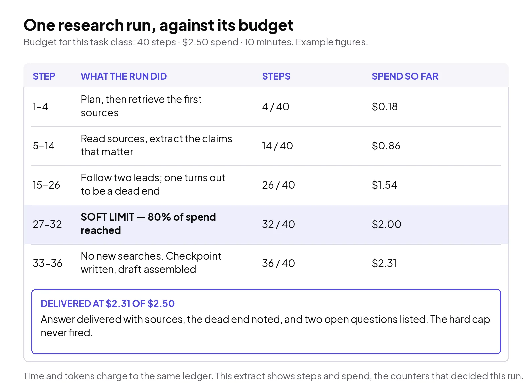Select the "36 / 40" steps value
Screen dimensions: 532x392
pos(278,263)
